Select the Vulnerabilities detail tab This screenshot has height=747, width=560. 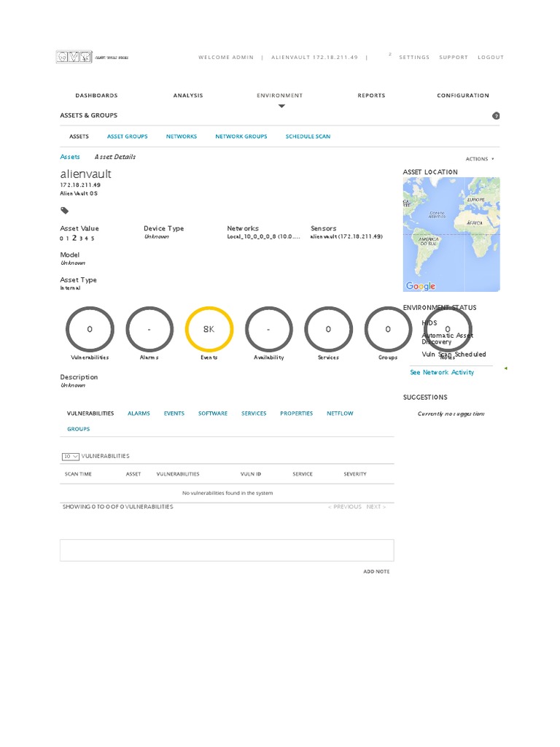pos(90,414)
